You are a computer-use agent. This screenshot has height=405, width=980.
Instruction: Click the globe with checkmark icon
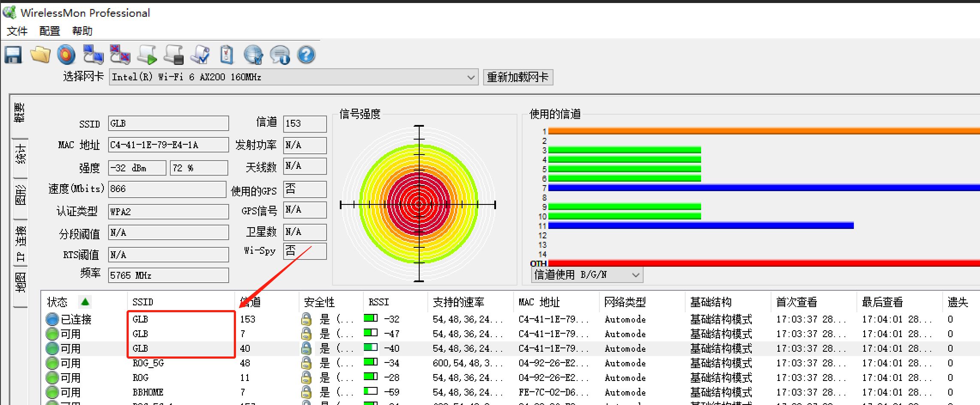[253, 55]
